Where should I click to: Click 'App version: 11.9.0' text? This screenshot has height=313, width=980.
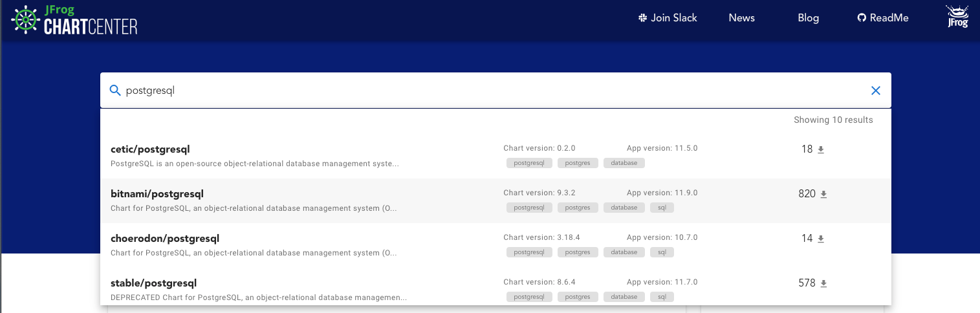(662, 193)
